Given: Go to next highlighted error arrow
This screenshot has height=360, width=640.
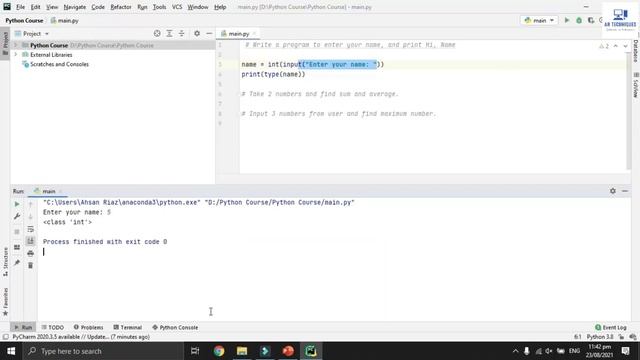Looking at the screenshot, I should 625,46.
